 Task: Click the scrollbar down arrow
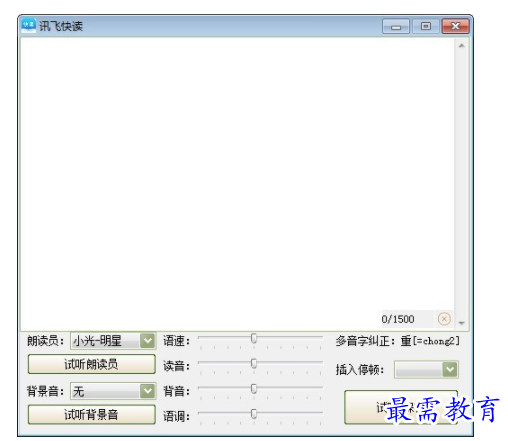(x=462, y=323)
